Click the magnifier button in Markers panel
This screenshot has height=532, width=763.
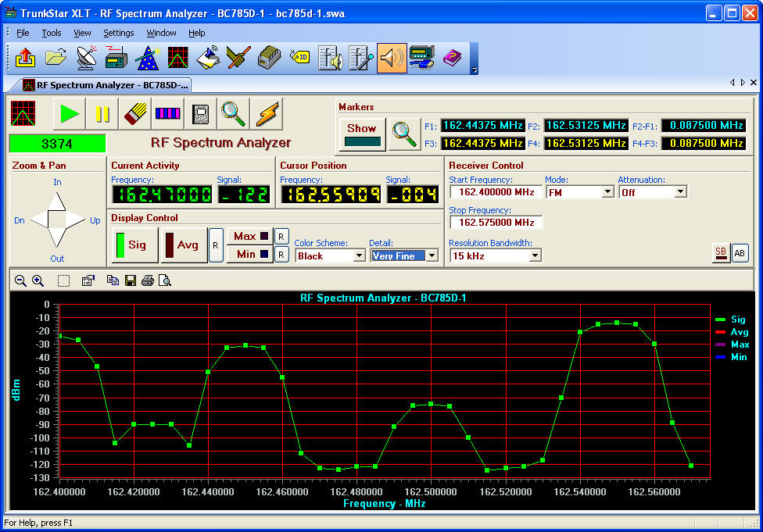point(404,134)
